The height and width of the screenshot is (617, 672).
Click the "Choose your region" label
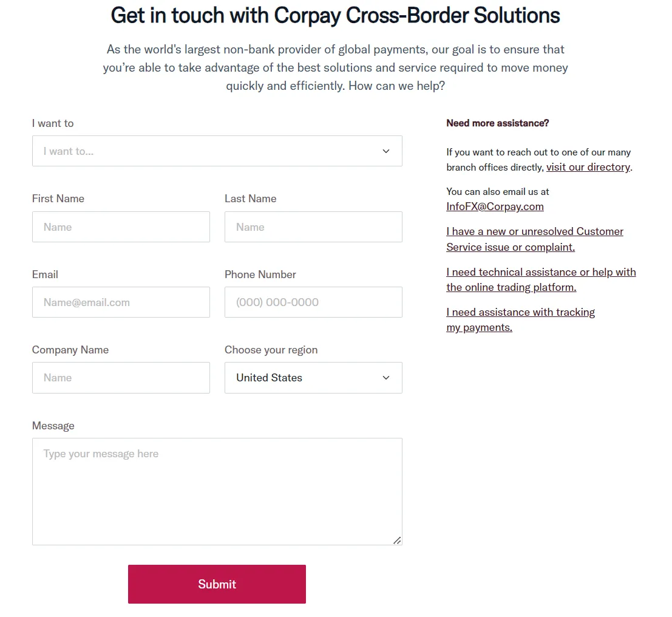[271, 350]
